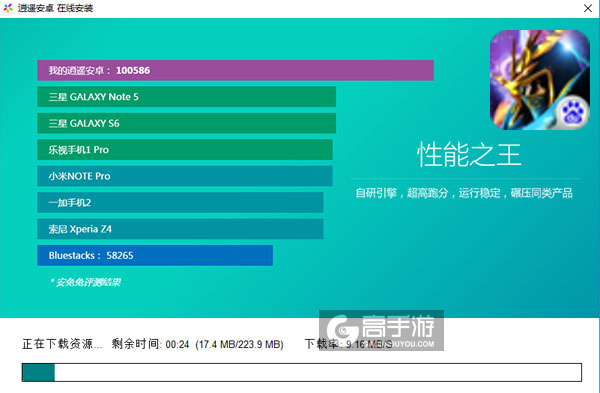Viewport: 600px width, 393px height.
Task: Close the 逍遥安卓 installer window
Action: click(588, 8)
